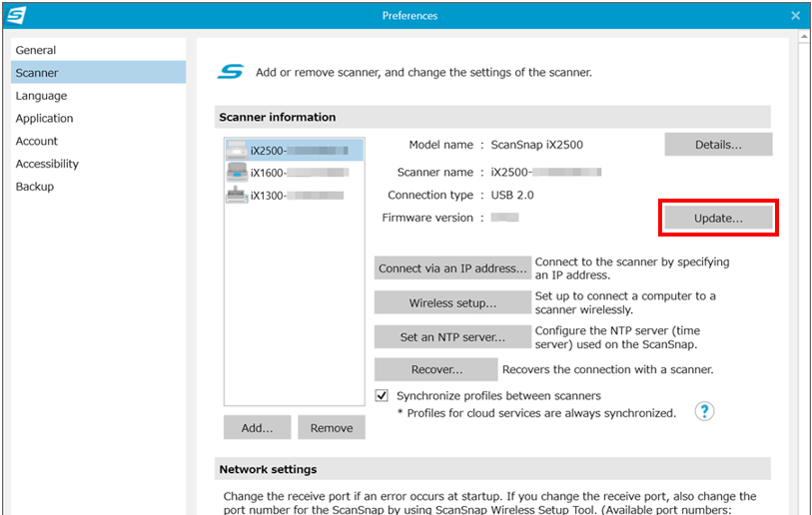Click the USB 2.0 connection type value
Screen dimensions: 812x515
pos(512,195)
